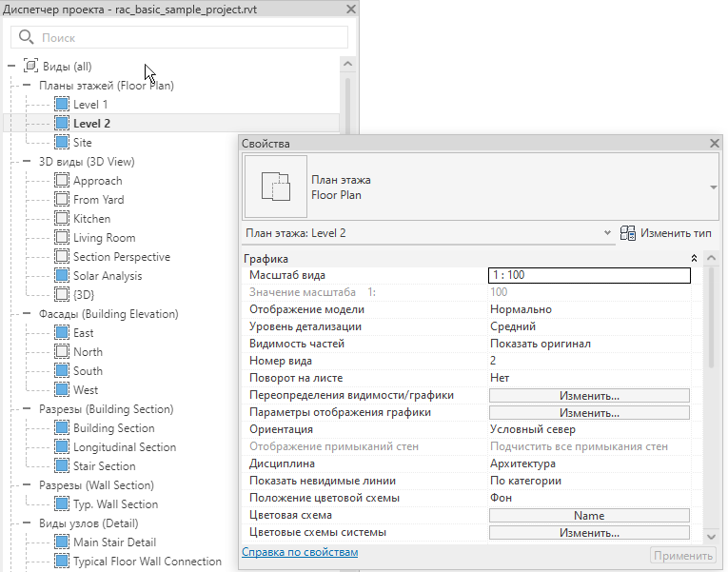Click the Архитектура discipline value
The width and height of the screenshot is (728, 572).
522,464
